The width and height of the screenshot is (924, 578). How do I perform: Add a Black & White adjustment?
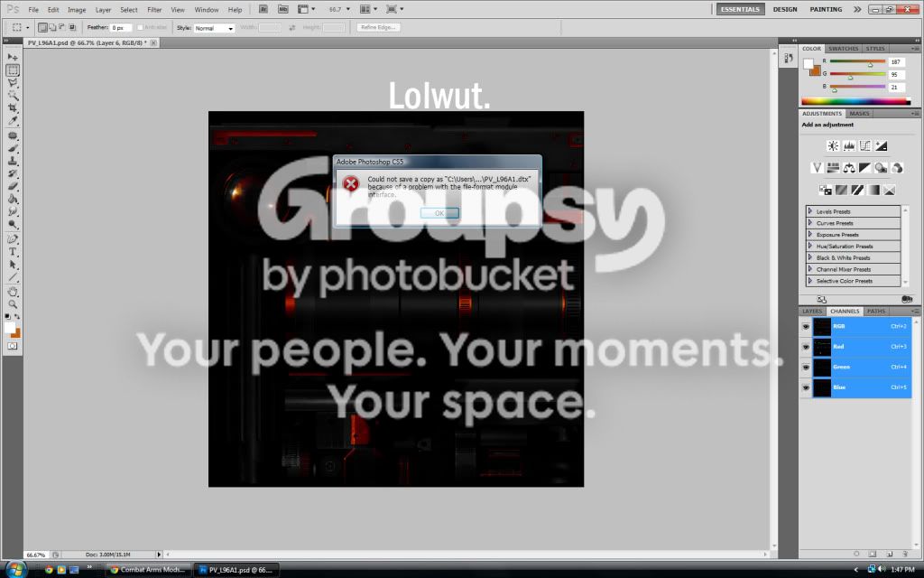(864, 168)
